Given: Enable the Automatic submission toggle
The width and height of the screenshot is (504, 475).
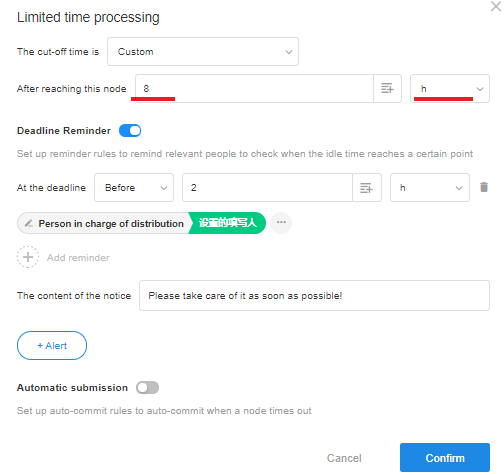Looking at the screenshot, I should pos(147,388).
